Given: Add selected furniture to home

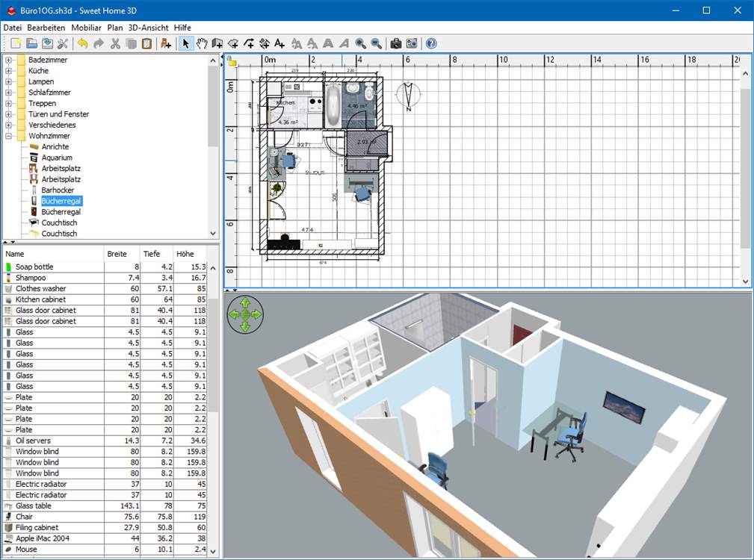Looking at the screenshot, I should pos(166,44).
